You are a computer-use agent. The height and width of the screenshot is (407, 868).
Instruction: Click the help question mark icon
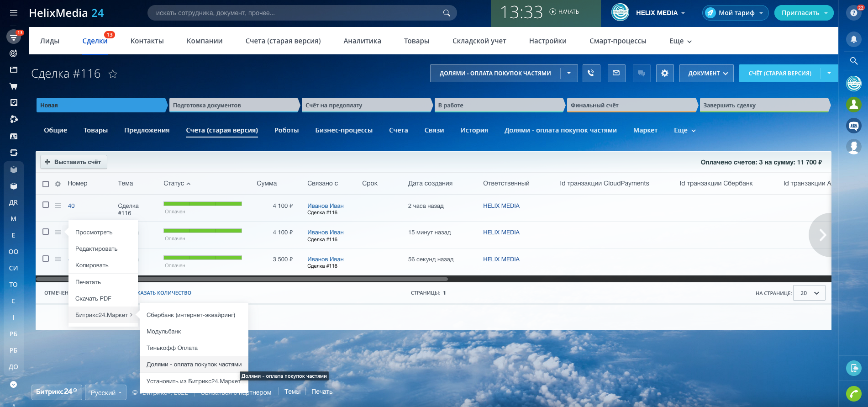853,13
